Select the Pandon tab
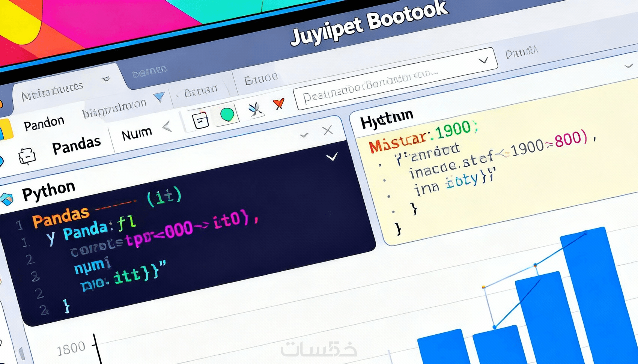 pyautogui.click(x=44, y=123)
